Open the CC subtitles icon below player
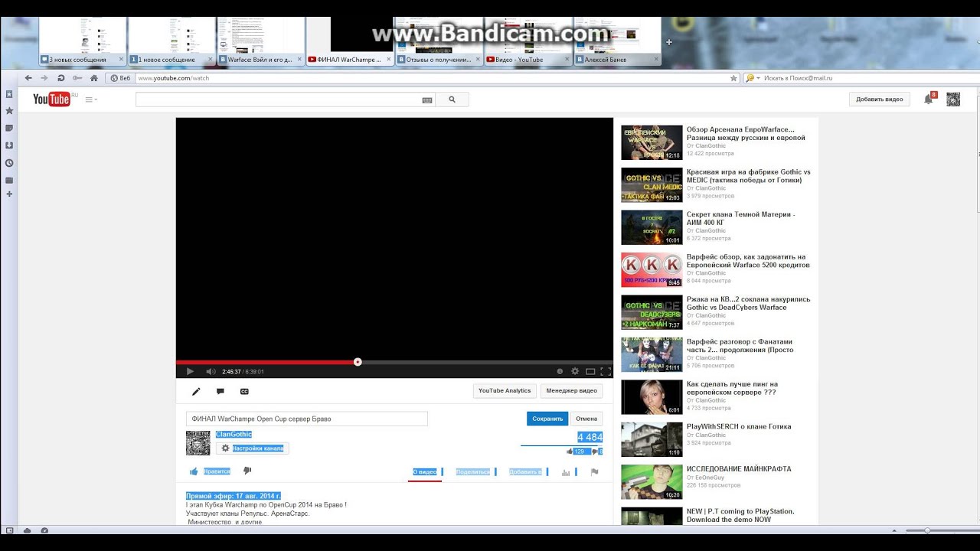The width and height of the screenshot is (980, 551). (x=244, y=391)
